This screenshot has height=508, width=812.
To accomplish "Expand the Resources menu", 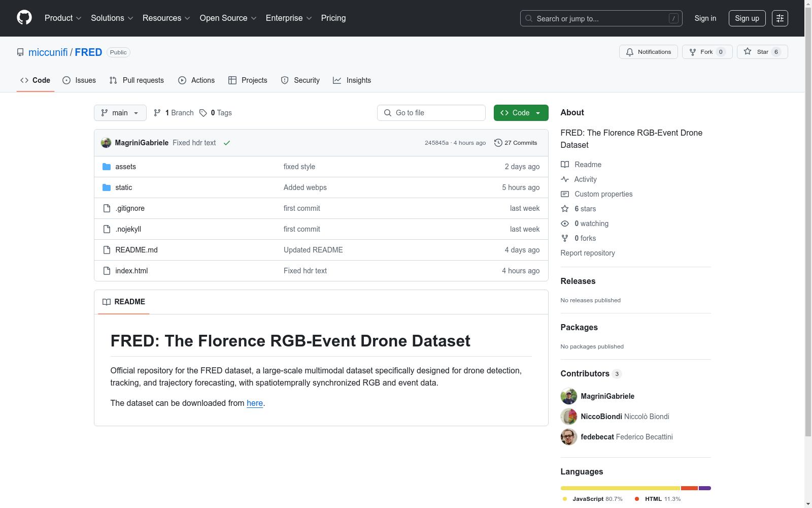I will coord(166,18).
